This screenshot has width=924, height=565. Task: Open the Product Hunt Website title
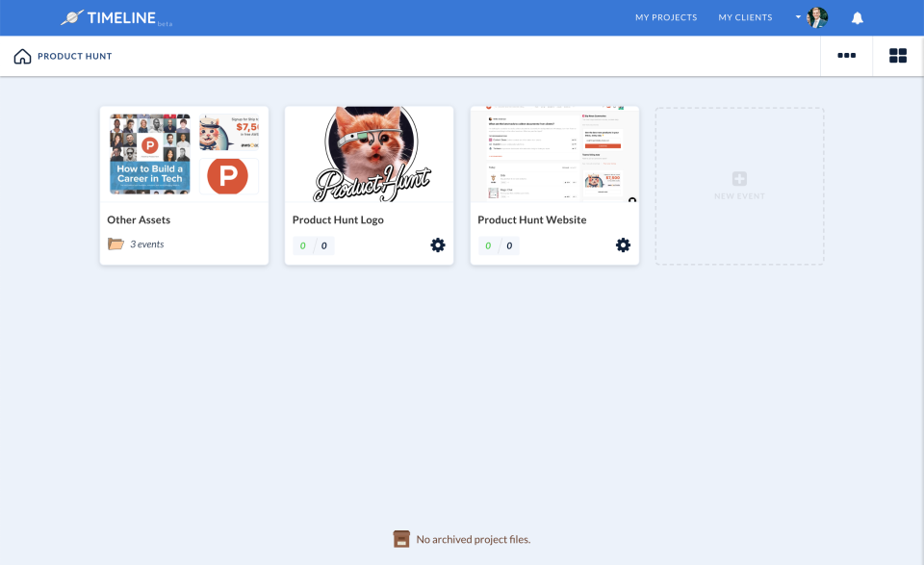(x=532, y=219)
